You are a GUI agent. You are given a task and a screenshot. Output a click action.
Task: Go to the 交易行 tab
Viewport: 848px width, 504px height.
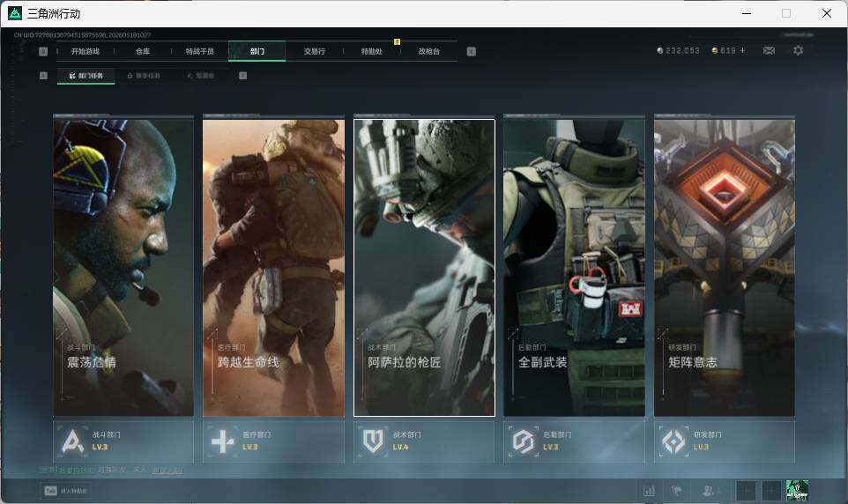(314, 51)
